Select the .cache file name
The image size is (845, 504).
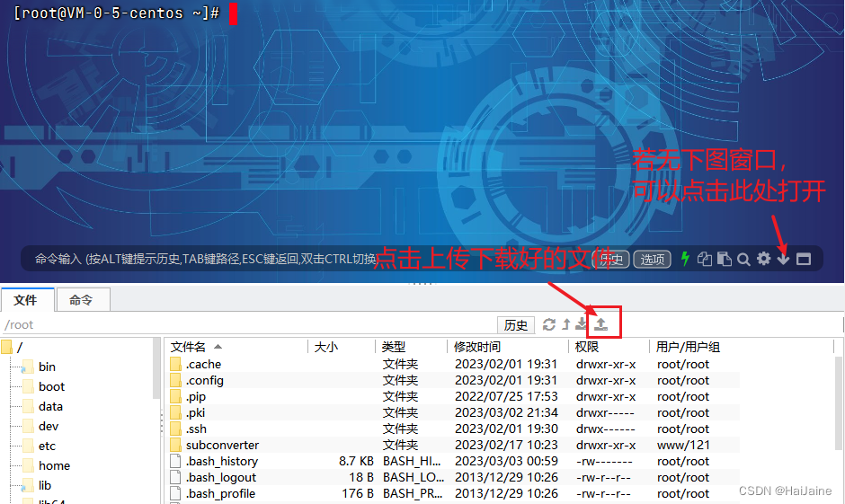(x=204, y=364)
